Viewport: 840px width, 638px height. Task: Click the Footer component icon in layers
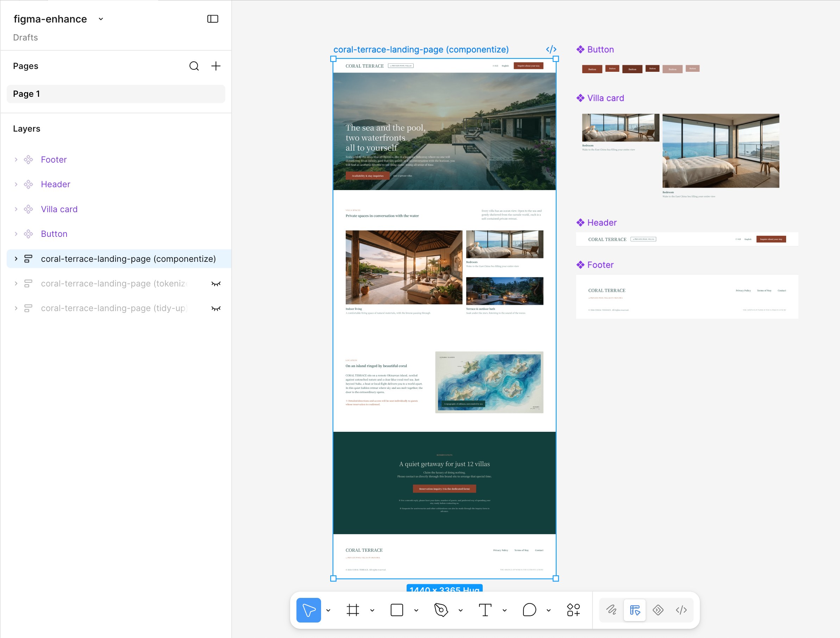pyautogui.click(x=29, y=159)
